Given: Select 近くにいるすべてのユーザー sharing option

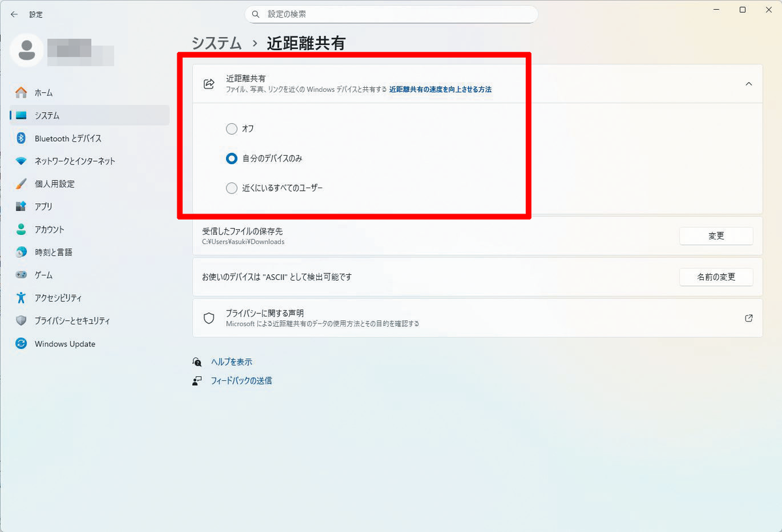Looking at the screenshot, I should click(x=231, y=188).
